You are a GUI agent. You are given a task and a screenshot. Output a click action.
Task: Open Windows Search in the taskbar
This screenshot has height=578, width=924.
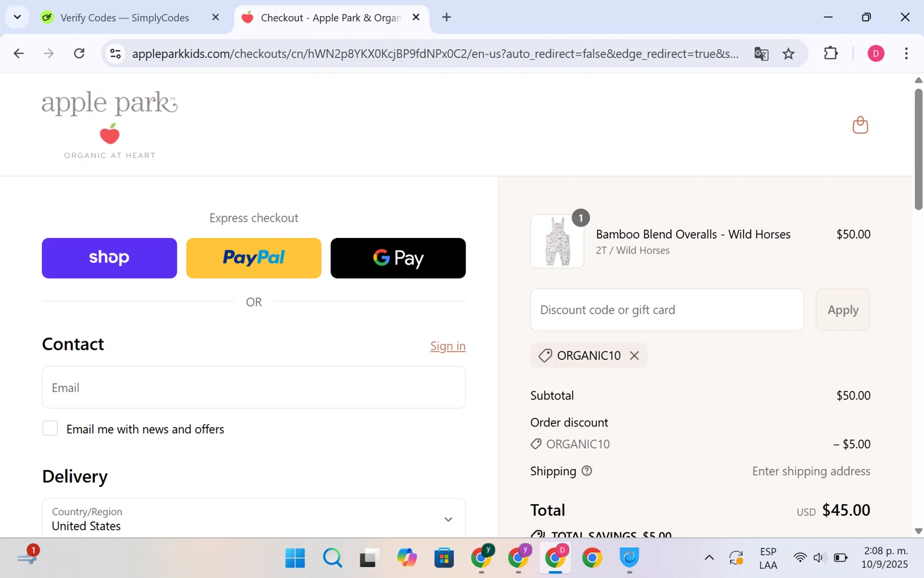(333, 558)
